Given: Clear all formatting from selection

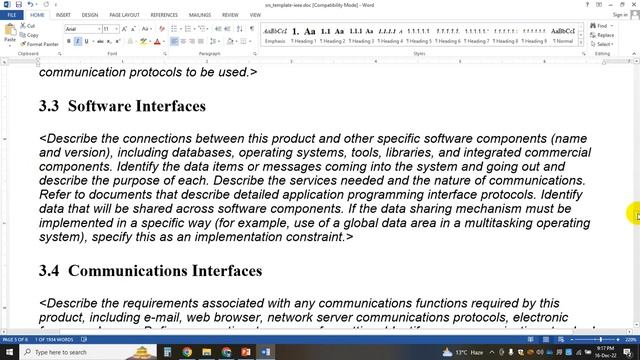Looking at the screenshot, I should coord(162,29).
